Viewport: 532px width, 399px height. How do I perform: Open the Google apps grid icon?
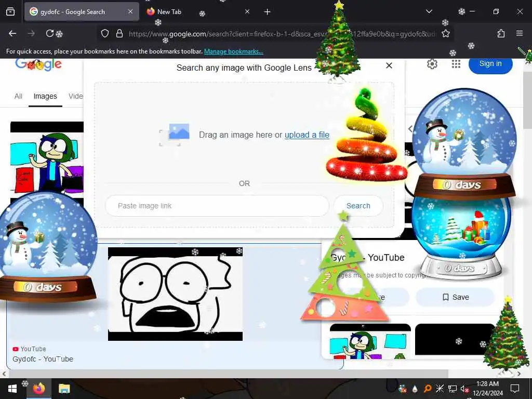[456, 64]
